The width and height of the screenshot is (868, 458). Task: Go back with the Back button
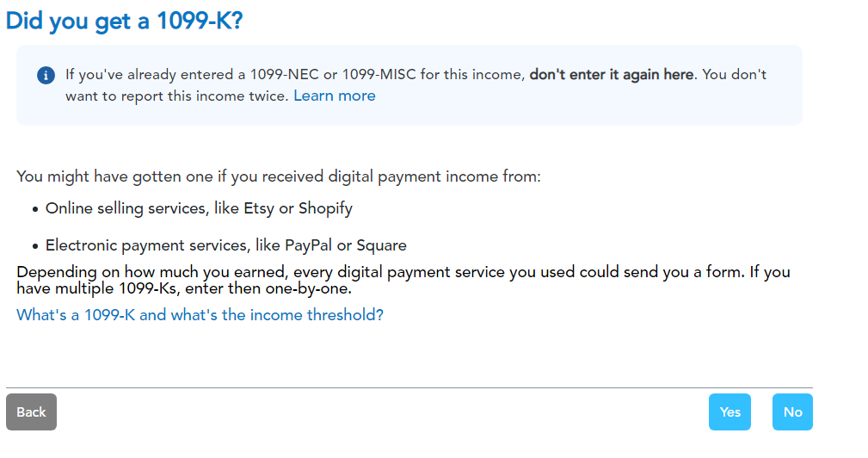[x=31, y=412]
